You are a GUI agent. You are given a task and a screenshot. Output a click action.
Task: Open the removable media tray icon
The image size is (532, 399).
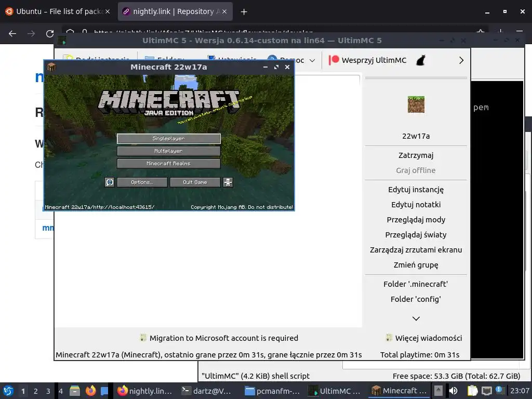tap(438, 391)
